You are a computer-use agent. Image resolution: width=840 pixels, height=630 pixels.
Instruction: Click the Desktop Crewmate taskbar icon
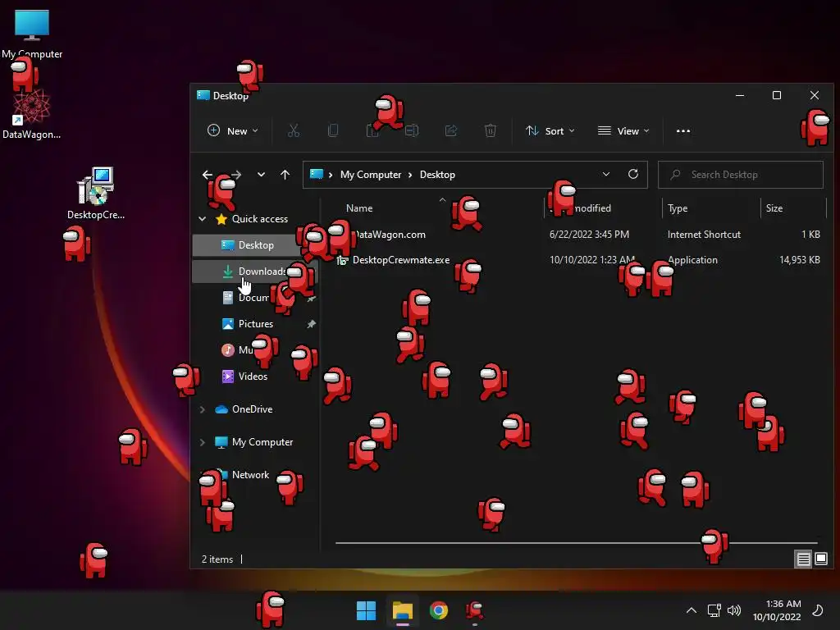(475, 610)
